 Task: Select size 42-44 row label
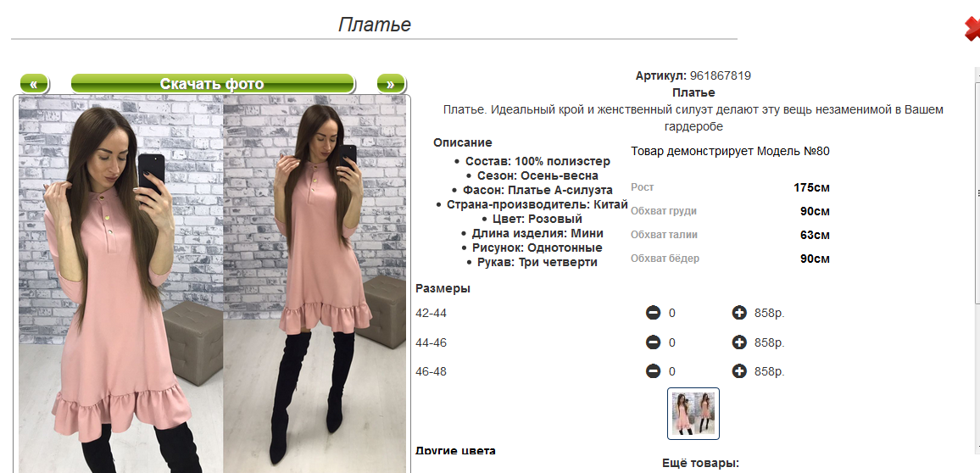(432, 313)
